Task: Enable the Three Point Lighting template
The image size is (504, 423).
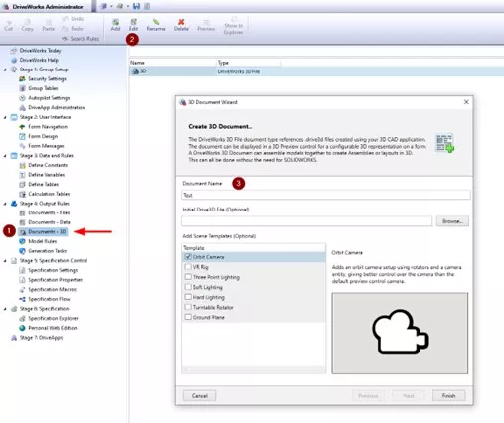Action: (188, 277)
